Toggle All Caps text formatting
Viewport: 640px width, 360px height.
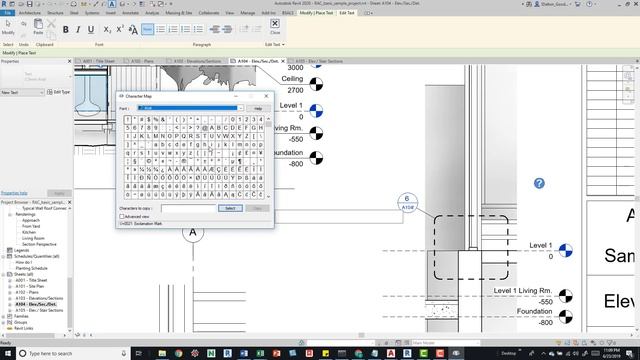[133, 29]
